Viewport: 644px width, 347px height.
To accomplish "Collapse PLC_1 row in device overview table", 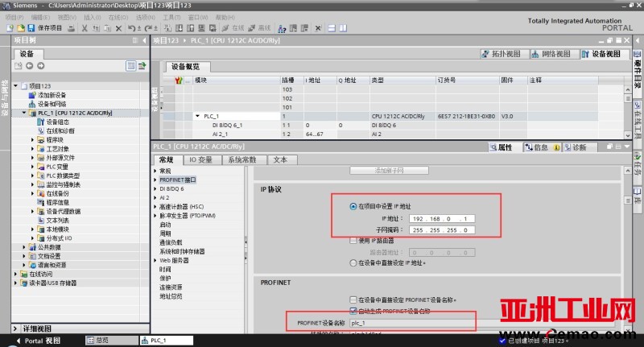I will pos(197,116).
